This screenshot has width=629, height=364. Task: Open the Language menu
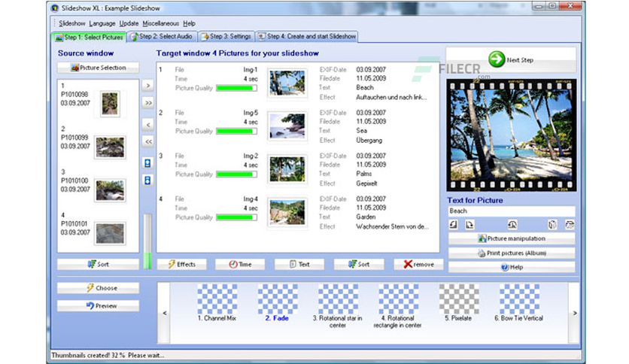[x=102, y=23]
